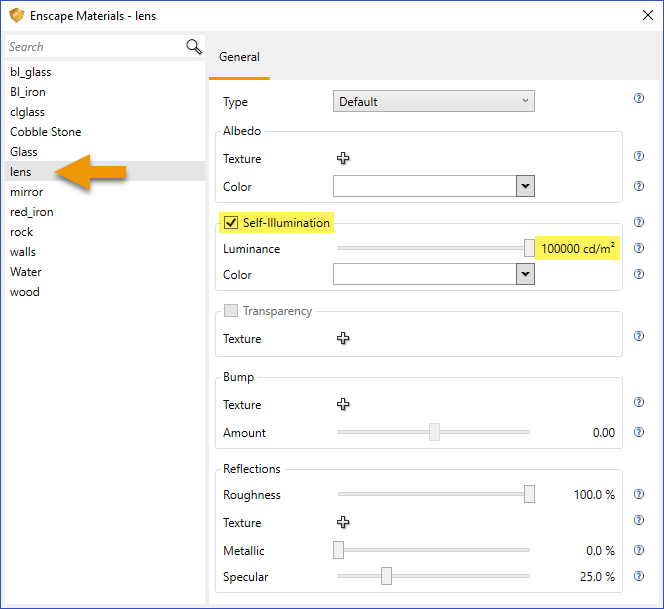Screen dimensions: 664x609
Task: Select the Water material
Action: 105,271
